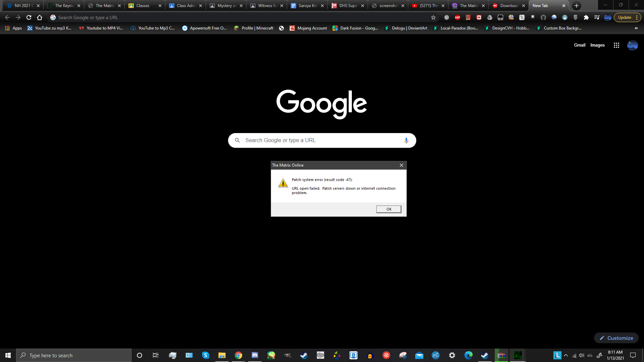
Task: Open Chrome menu next to Update
Action: pyautogui.click(x=637, y=17)
